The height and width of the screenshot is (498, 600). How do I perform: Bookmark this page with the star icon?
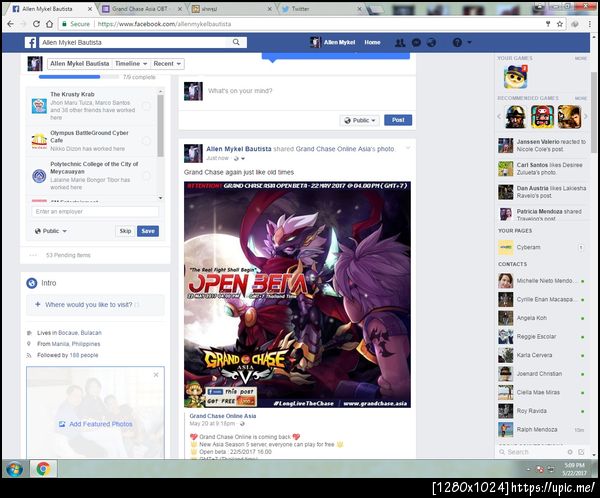click(x=559, y=24)
